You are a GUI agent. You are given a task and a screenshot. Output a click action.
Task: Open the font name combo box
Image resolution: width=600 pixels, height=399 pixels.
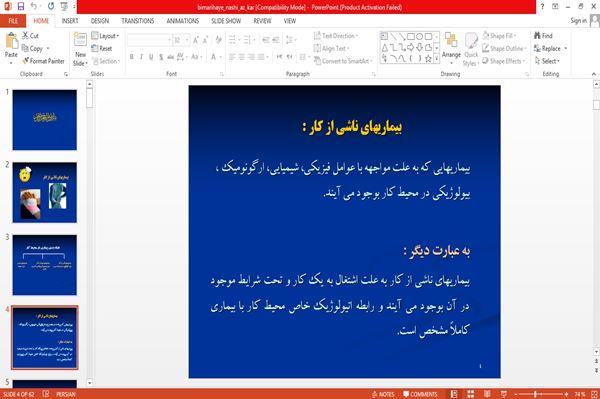tap(149, 40)
